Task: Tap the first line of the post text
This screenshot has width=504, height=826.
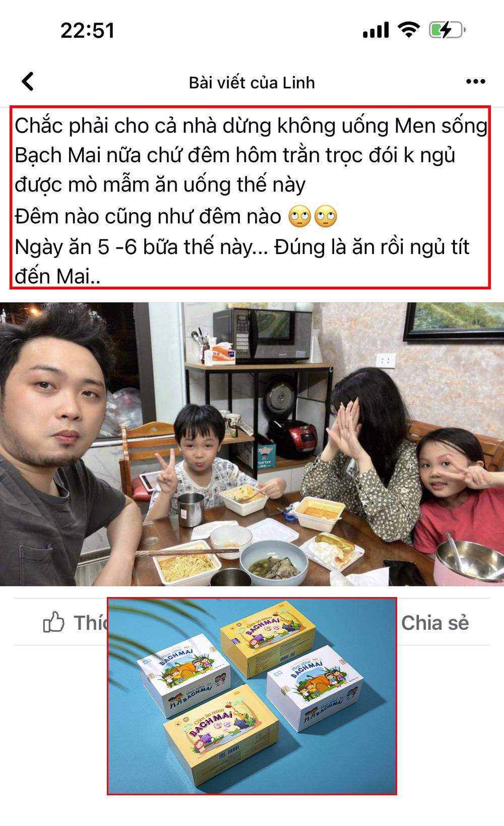Action: pyautogui.click(x=251, y=126)
